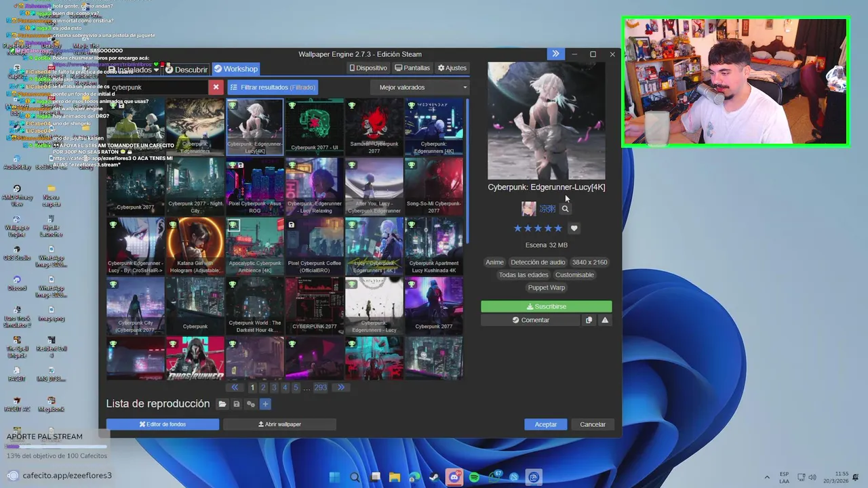Go to results page 2
This screenshot has width=868, height=488.
tap(263, 388)
